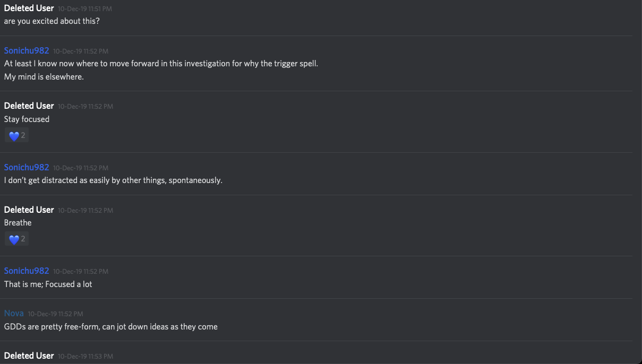The width and height of the screenshot is (642, 364).
Task: Click Deleted User name beside the 11:53 PM timestamp
Action: (29, 356)
